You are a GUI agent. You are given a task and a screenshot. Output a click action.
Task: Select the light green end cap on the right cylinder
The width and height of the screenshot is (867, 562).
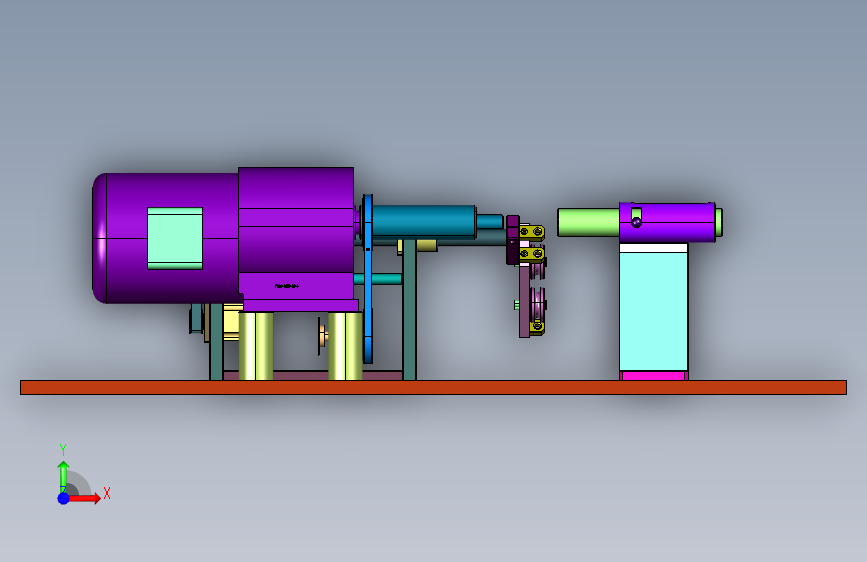coord(719,222)
